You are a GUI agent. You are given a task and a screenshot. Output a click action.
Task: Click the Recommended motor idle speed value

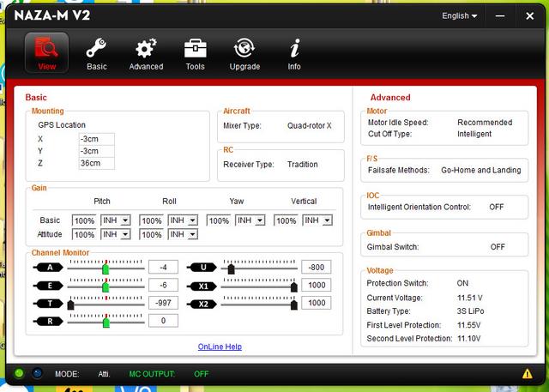tap(485, 123)
